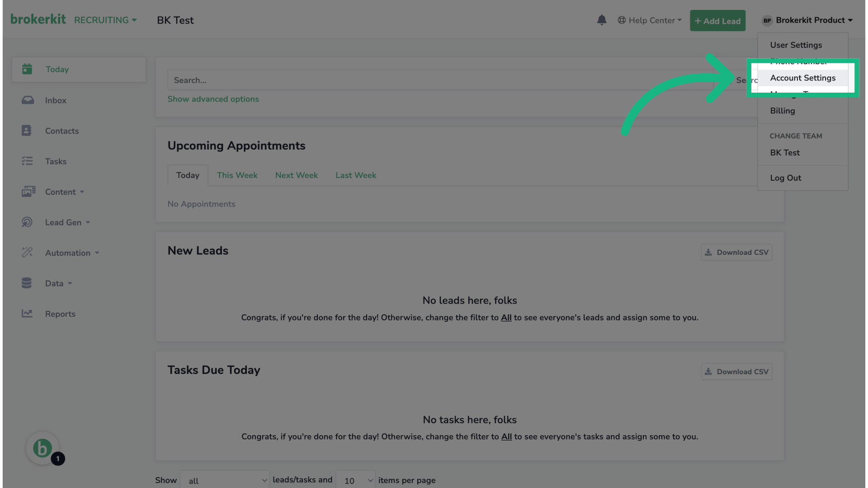Expand the Data submenu
The image size is (868, 488).
click(x=58, y=283)
